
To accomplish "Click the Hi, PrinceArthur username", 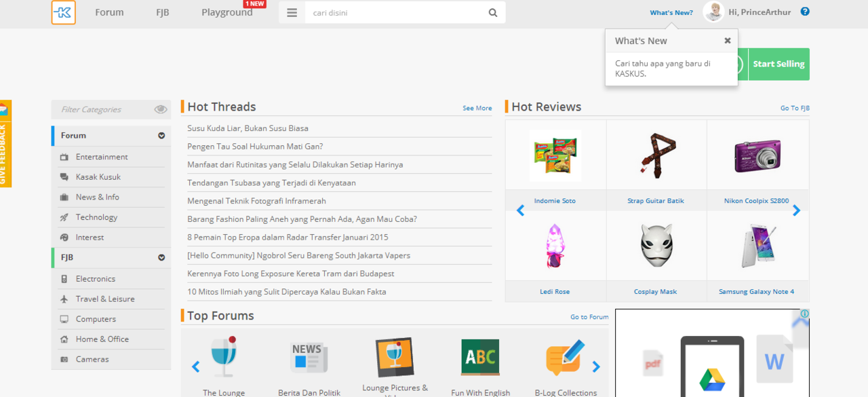I will tap(759, 12).
